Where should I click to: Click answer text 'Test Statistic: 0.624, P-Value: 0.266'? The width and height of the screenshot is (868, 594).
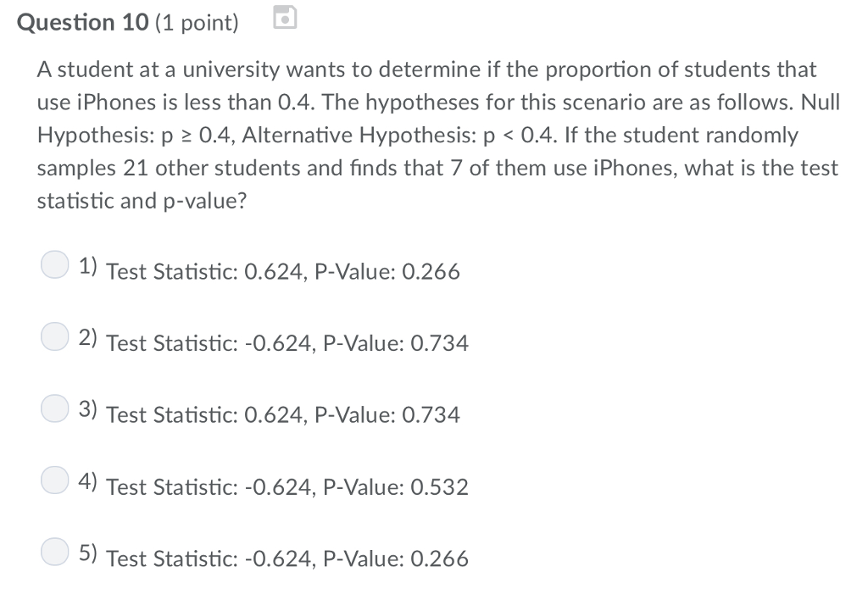pyautogui.click(x=283, y=271)
